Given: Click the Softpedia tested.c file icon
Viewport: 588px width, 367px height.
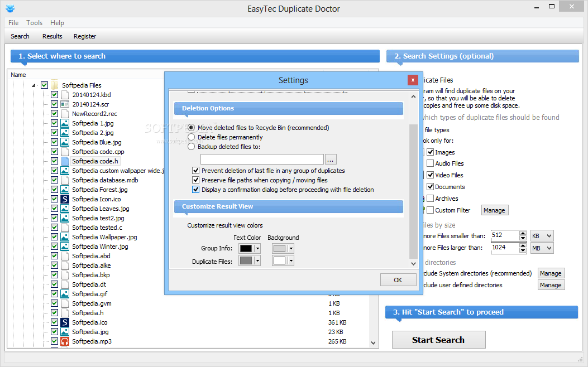Looking at the screenshot, I should pyautogui.click(x=65, y=228).
